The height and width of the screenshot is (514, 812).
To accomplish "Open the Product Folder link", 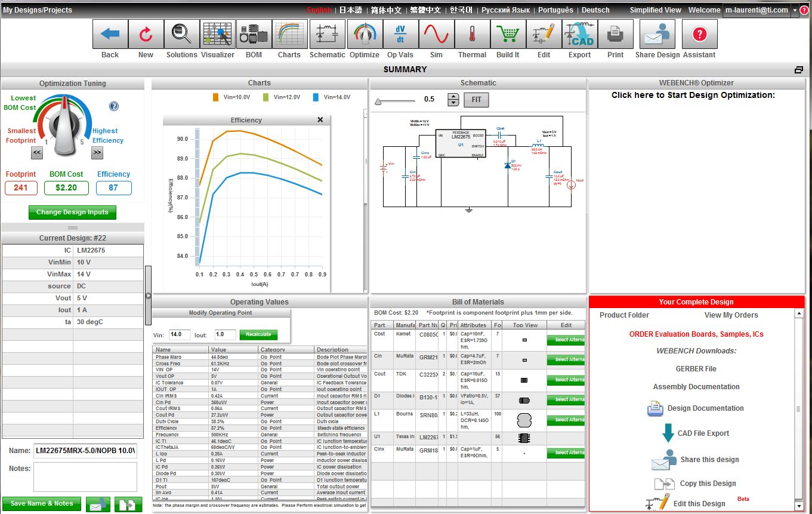I will pos(624,315).
